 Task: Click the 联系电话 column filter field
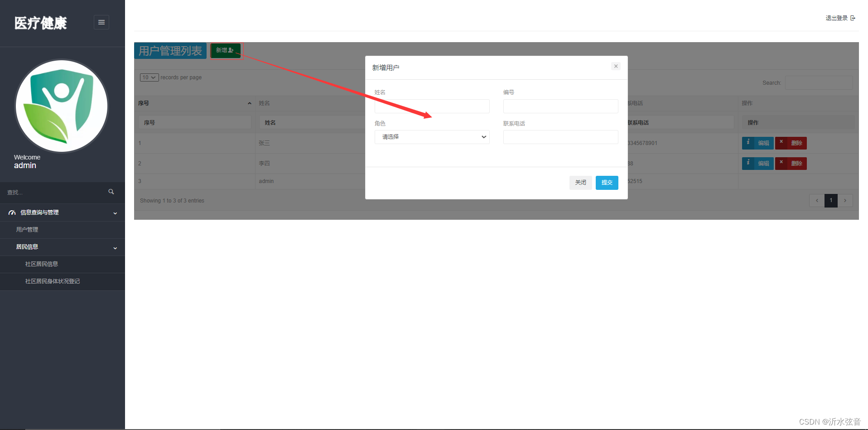680,122
